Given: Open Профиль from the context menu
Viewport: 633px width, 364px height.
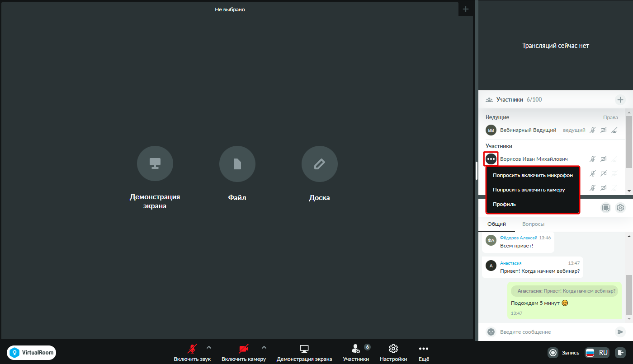Looking at the screenshot, I should pyautogui.click(x=533, y=204).
